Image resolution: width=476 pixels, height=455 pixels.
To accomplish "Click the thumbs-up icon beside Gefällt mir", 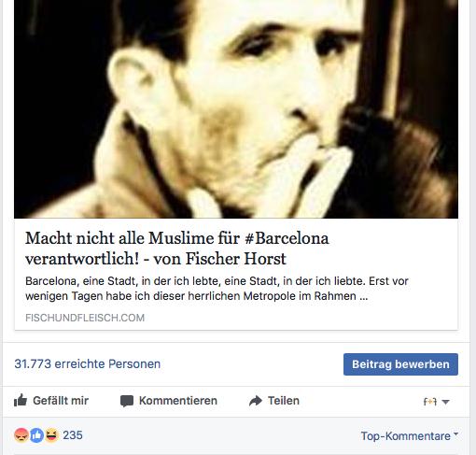I will (21, 401).
